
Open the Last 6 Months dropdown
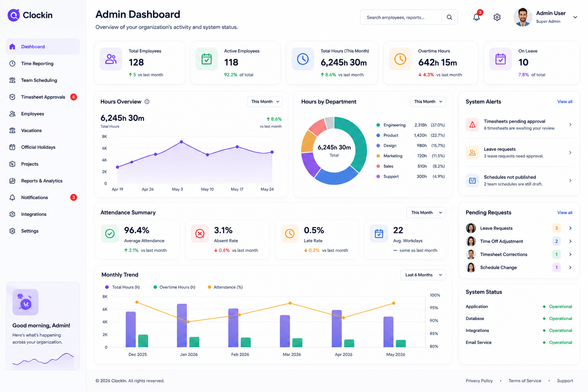tap(423, 275)
